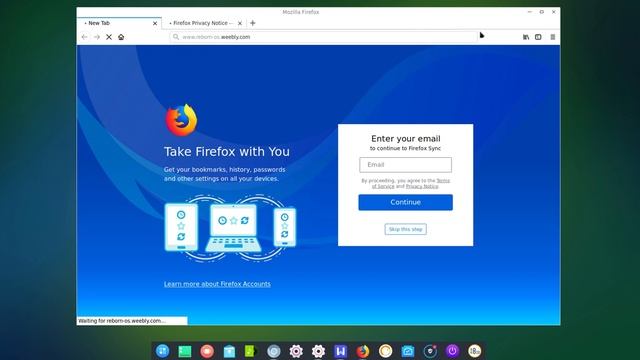Click Skip this step button

(405, 229)
